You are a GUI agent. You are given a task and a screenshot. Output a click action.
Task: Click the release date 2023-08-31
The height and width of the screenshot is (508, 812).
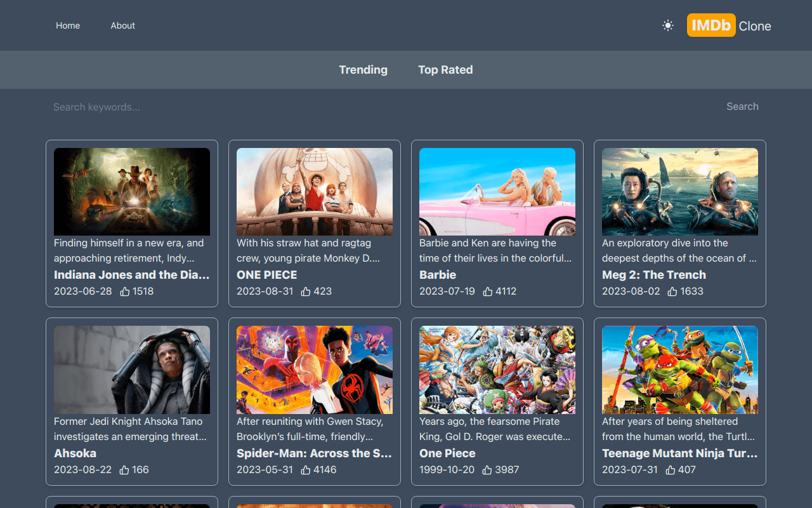(265, 291)
